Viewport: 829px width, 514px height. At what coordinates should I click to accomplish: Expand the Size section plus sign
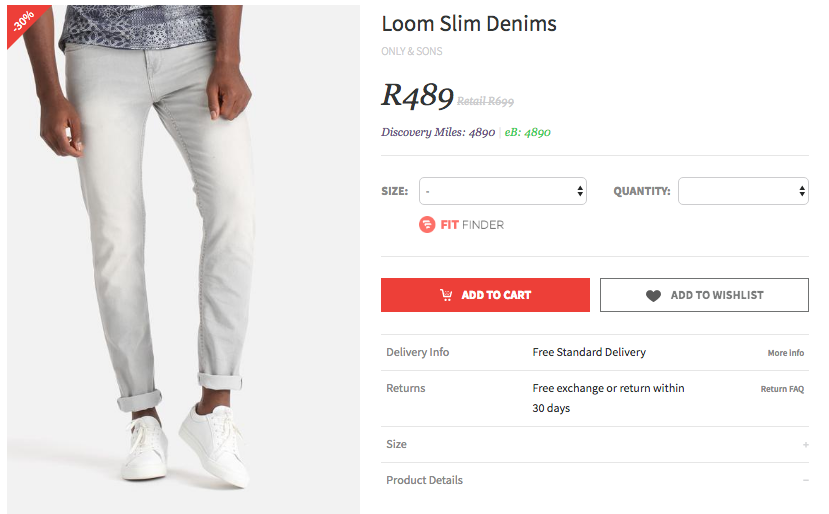click(x=805, y=445)
